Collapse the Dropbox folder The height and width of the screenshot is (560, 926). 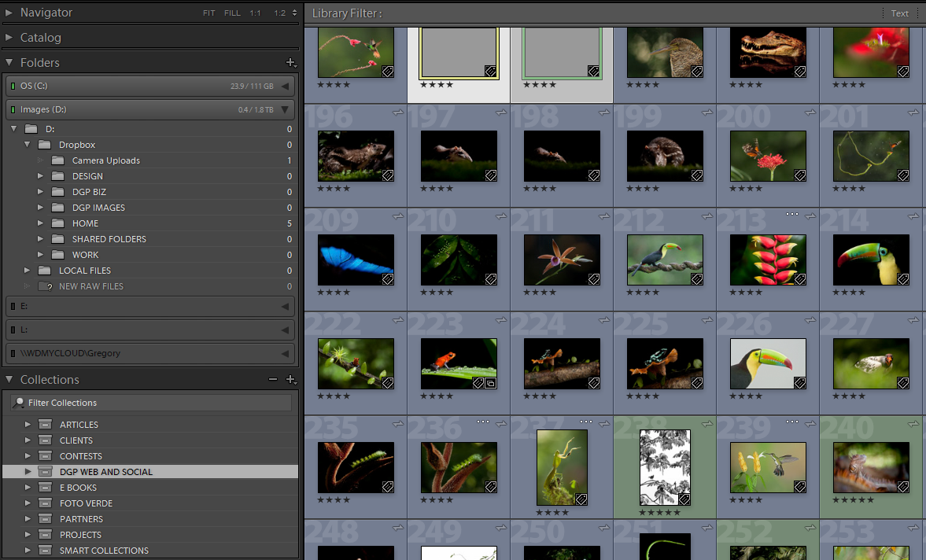(28, 145)
